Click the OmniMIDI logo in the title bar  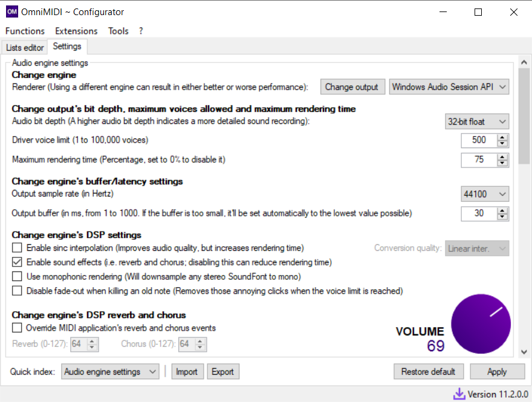point(11,11)
